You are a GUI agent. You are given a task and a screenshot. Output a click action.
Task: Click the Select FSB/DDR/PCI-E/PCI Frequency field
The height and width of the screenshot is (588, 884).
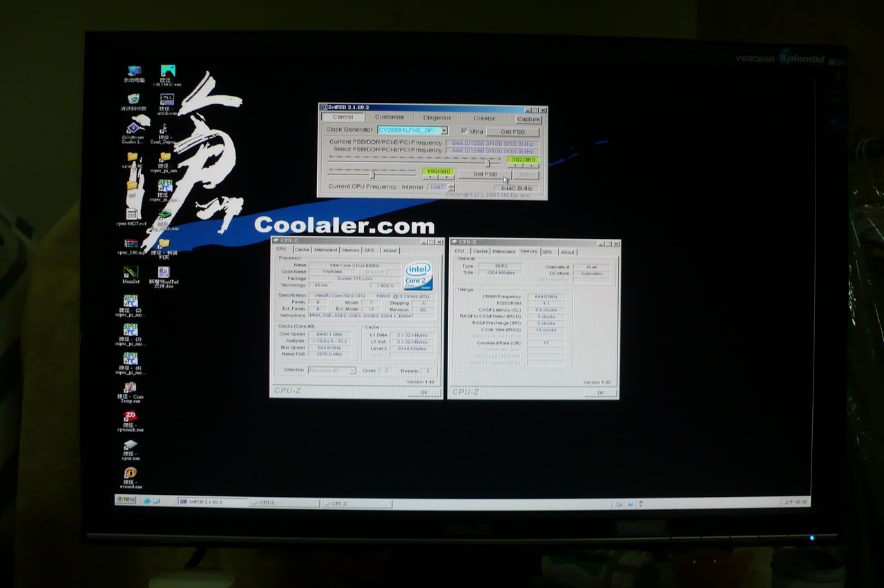click(492, 151)
